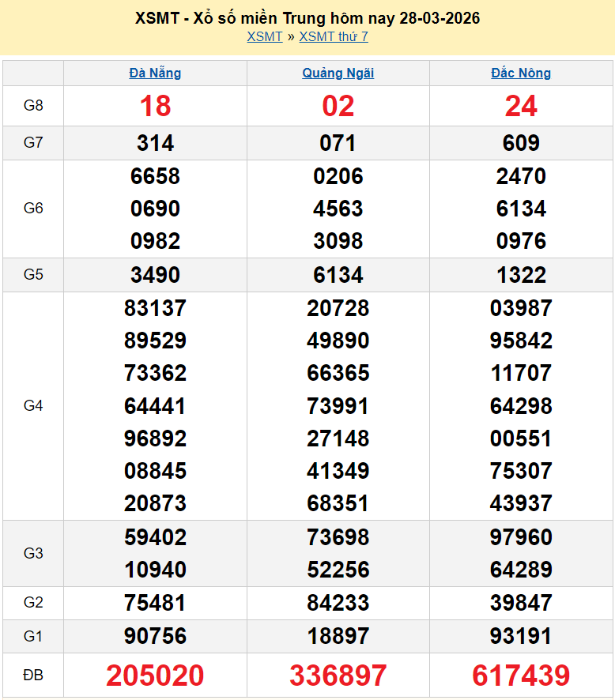Select the G5 number 3490
Viewport: 615px width, 700px height.
(155, 275)
